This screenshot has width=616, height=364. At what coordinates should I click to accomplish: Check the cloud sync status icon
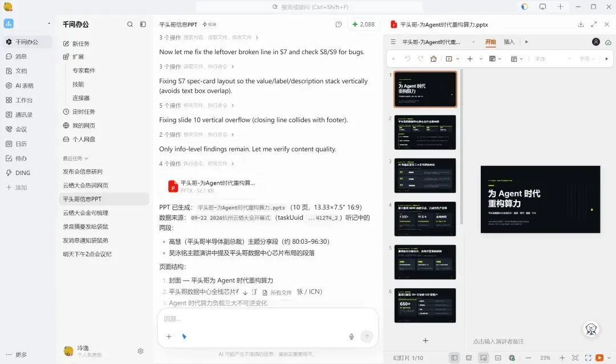pyautogui.click(x=608, y=42)
